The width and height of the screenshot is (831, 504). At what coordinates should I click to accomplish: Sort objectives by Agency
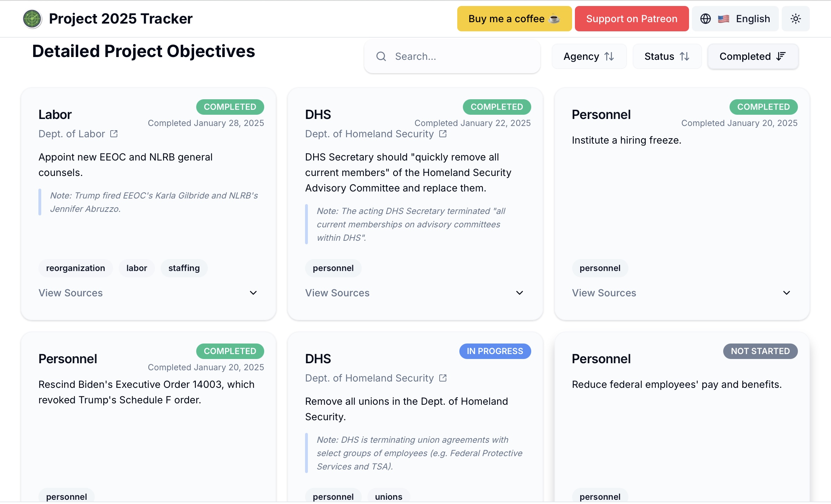[589, 56]
